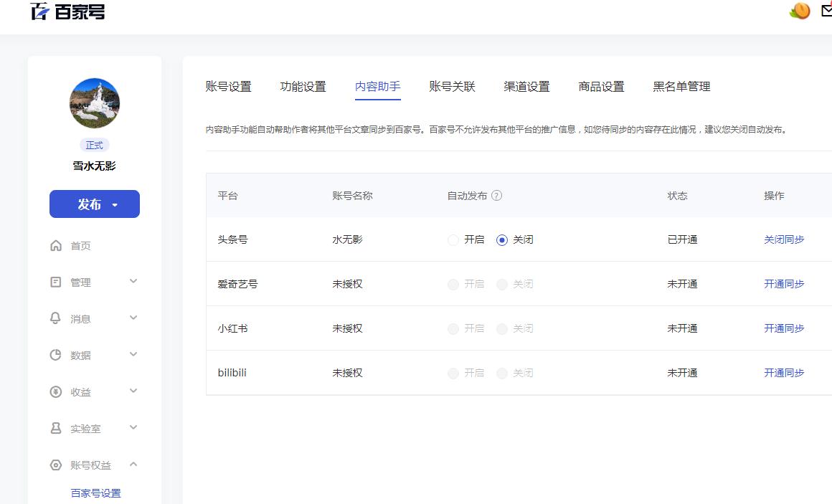Click the home icon next to 首页
Viewport: 832px width, 504px height.
tap(56, 246)
